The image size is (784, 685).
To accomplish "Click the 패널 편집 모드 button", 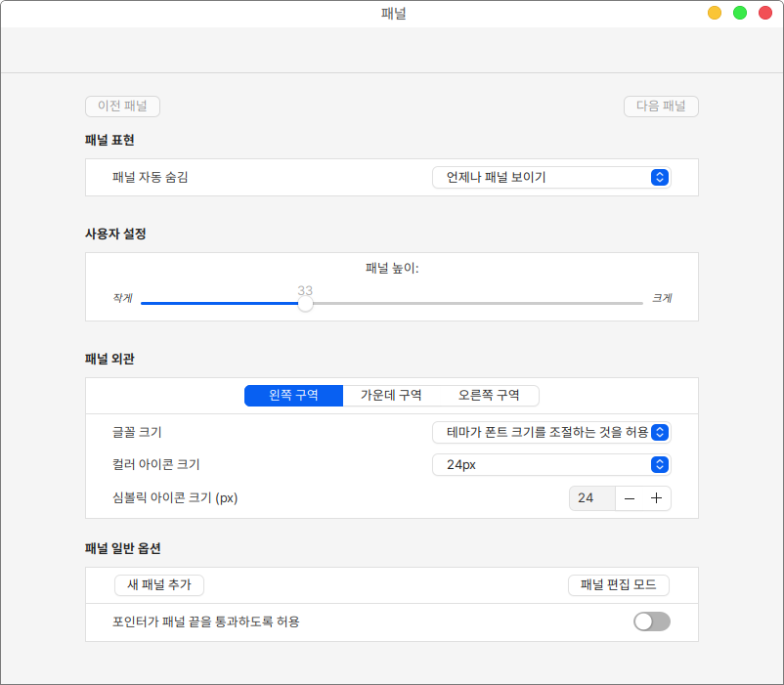I will click(618, 585).
